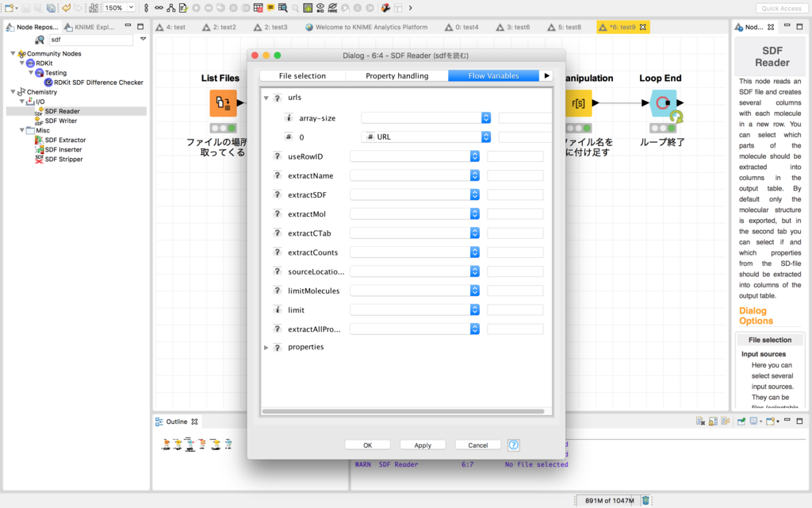Open the array-size variable dropdown
Image resolution: width=812 pixels, height=508 pixels.
486,117
